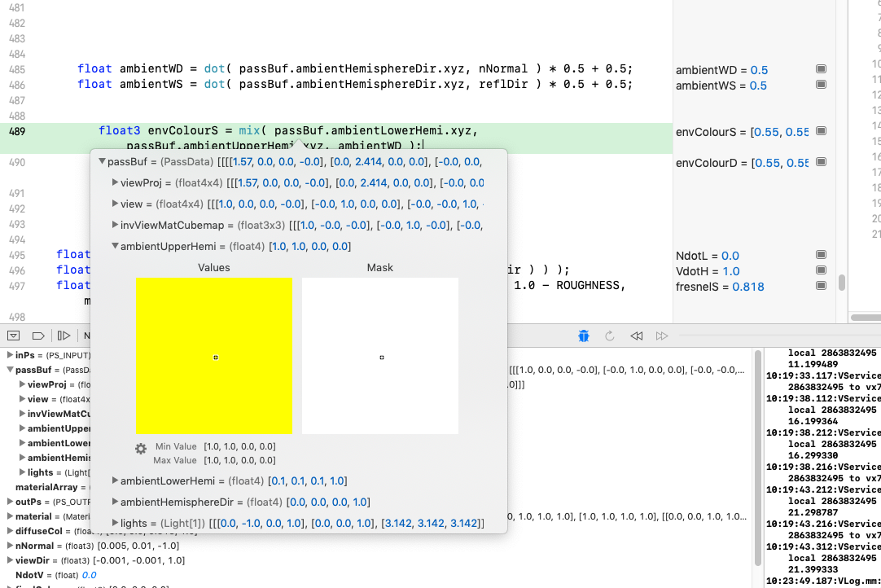The image size is (881, 588).
Task: Click the Max Value label row
Action: coord(215,460)
